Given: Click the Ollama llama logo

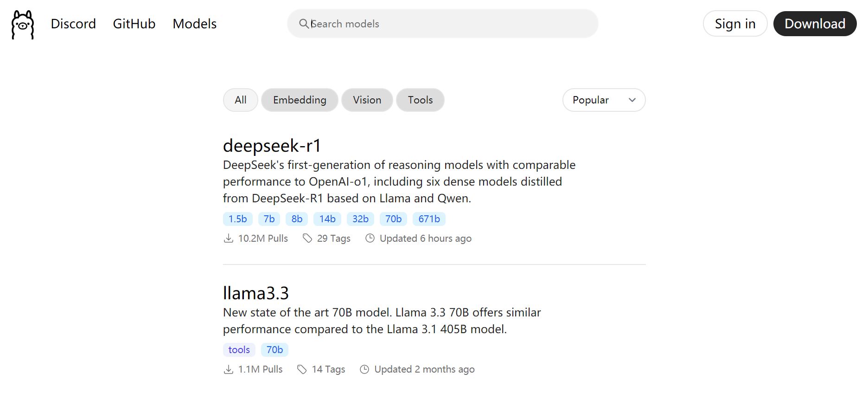Looking at the screenshot, I should (23, 24).
